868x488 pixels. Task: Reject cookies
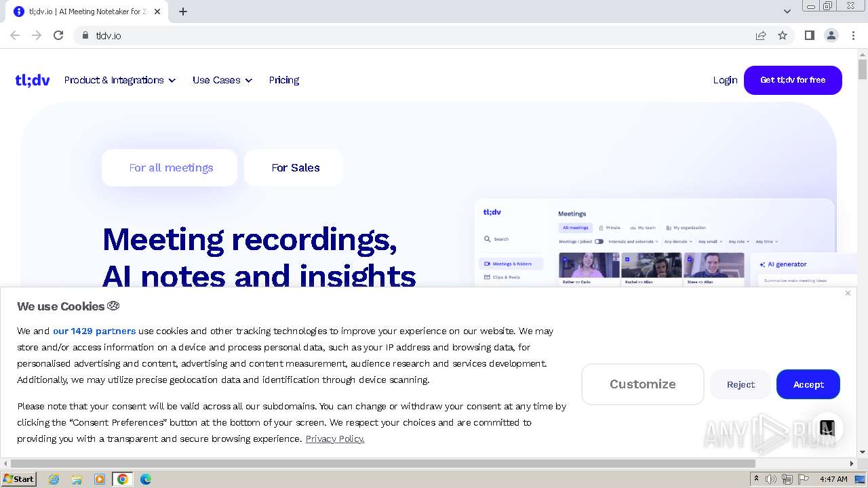(x=741, y=384)
